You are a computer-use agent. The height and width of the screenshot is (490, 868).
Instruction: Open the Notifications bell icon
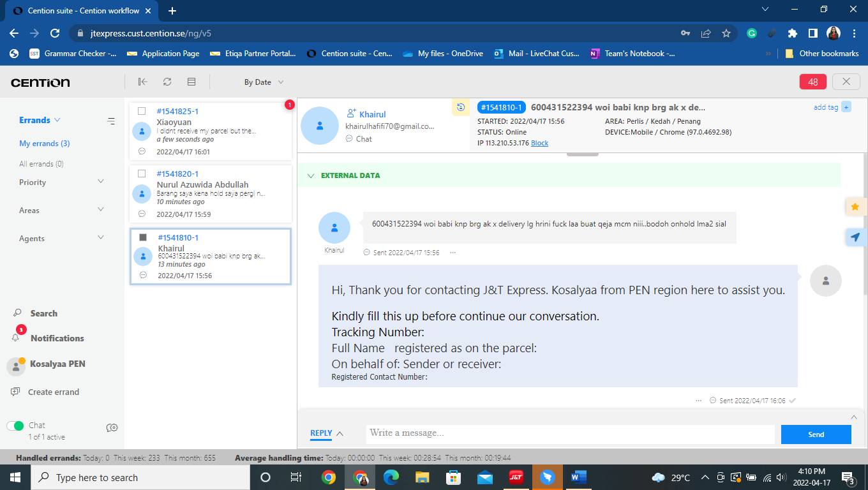coord(16,338)
